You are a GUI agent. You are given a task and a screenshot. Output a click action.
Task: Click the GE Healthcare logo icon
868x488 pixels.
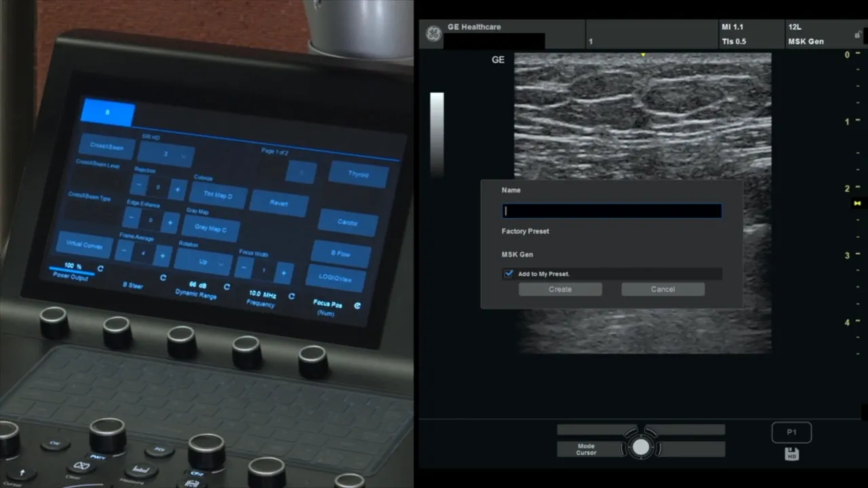(x=433, y=33)
